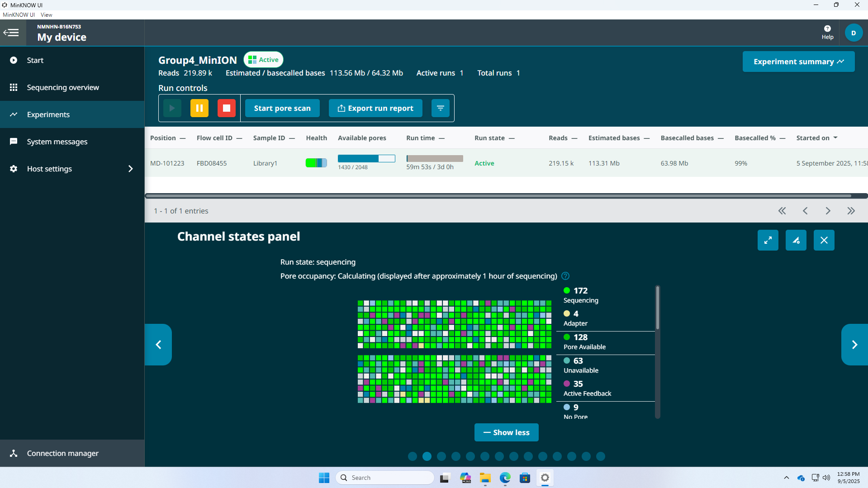Viewport: 868px width, 488px height.
Task: Open the panel next to fullscreen icon
Action: coord(796,240)
